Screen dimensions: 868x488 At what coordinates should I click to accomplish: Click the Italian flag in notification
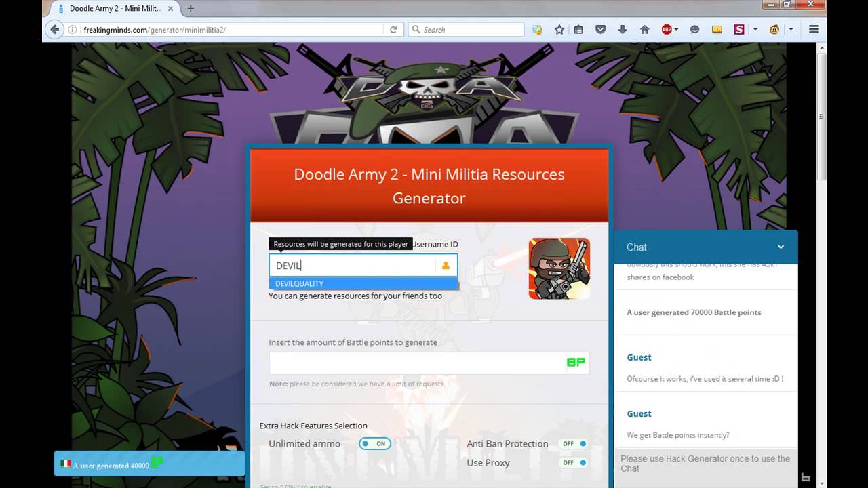coord(66,464)
